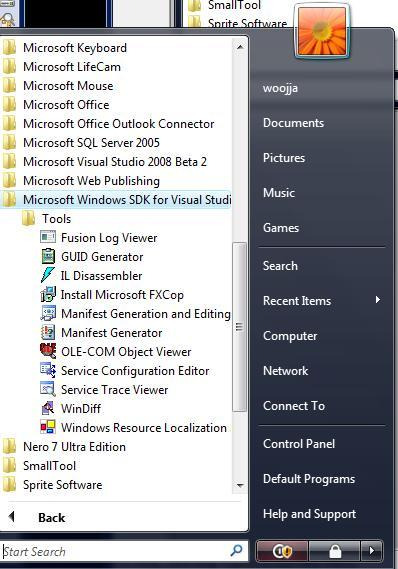The image size is (398, 569).
Task: Click the Service Configuration Editor icon
Action: (48, 370)
